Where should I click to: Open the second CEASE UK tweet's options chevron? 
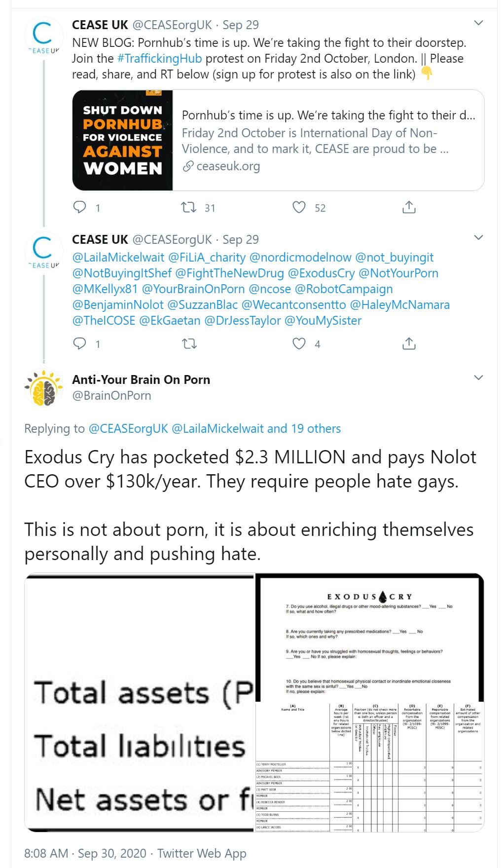click(x=478, y=238)
